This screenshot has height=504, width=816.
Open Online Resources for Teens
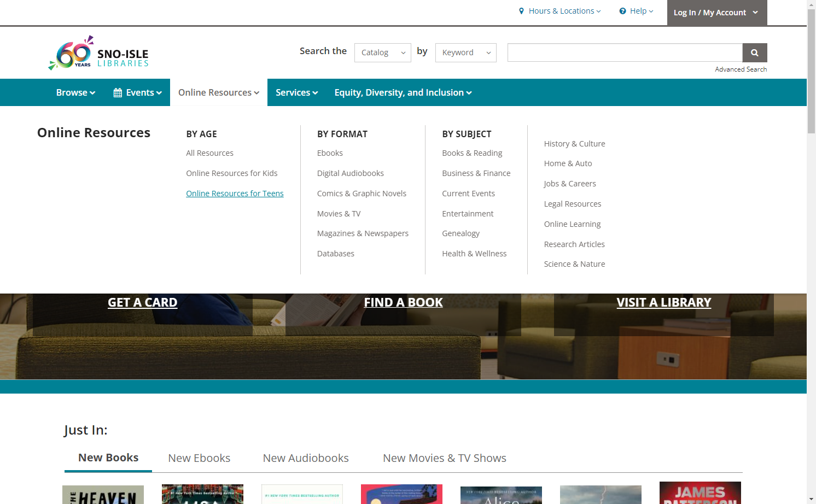235,194
